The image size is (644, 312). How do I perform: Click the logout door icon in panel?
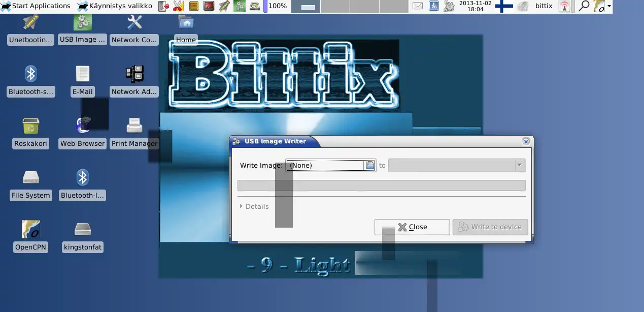tap(163, 6)
